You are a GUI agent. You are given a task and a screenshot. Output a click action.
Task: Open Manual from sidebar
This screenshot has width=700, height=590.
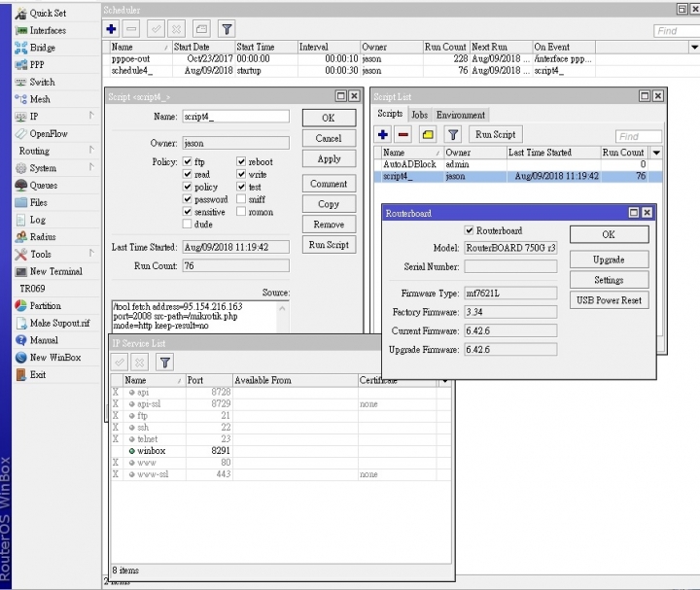click(44, 340)
